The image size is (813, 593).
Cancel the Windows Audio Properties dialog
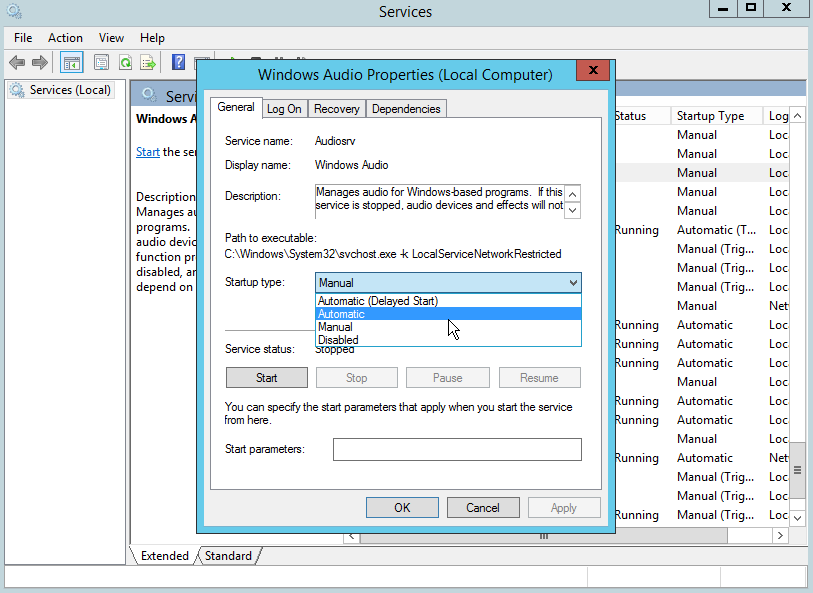click(483, 507)
